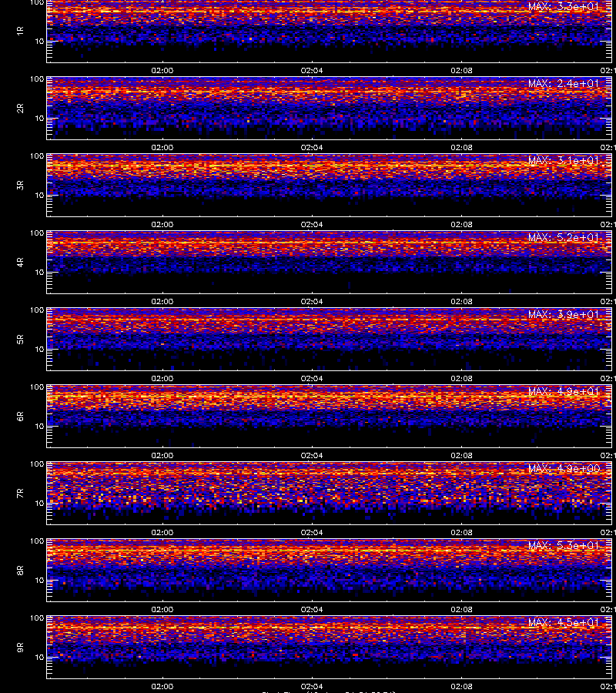Click the 02:04 tick label below panel 3R
This screenshot has width=616, height=693.
pyautogui.click(x=312, y=225)
